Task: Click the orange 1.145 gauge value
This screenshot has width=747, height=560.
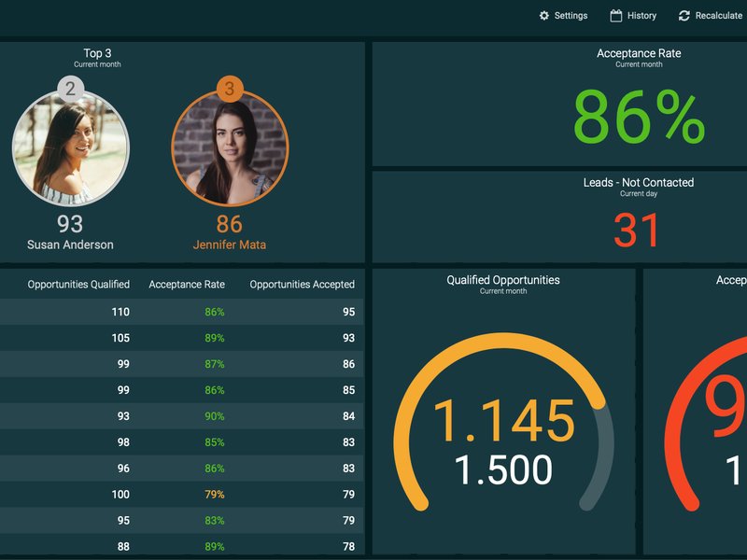Action: 504,421
